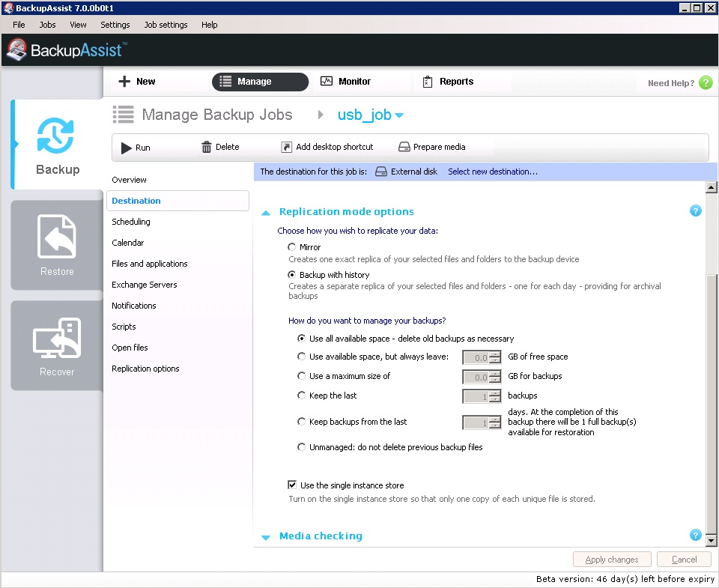Screen dimensions: 719x588
Task: Open the View menu
Action: pyautogui.click(x=78, y=25)
